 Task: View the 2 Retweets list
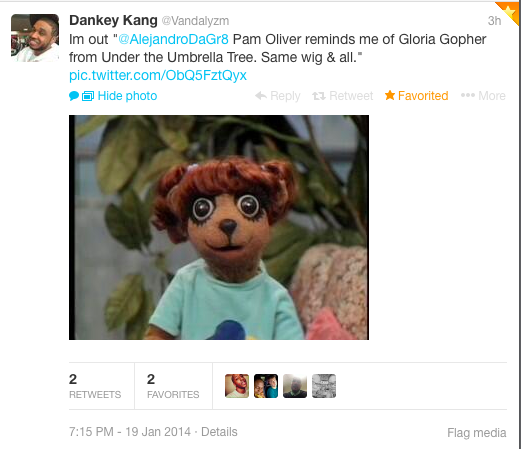click(95, 386)
